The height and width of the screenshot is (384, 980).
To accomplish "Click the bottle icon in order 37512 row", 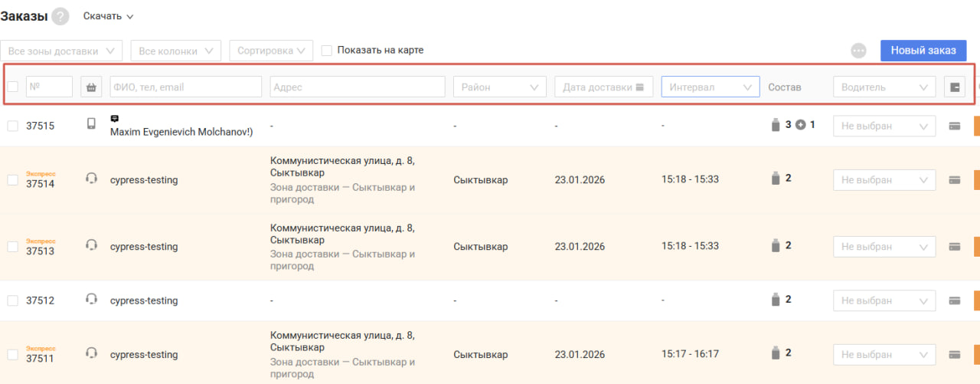I will (775, 300).
